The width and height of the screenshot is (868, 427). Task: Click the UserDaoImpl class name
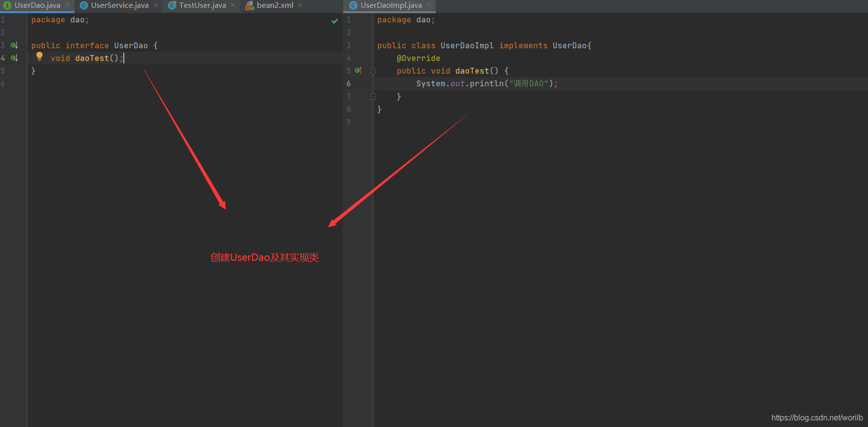click(467, 45)
